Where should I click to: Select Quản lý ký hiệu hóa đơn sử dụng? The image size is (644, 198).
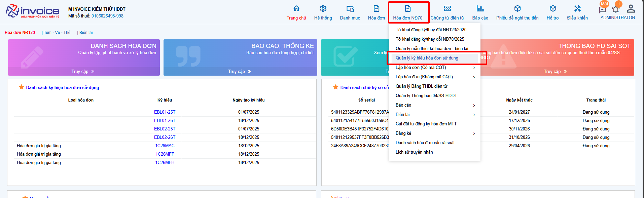coord(427,58)
